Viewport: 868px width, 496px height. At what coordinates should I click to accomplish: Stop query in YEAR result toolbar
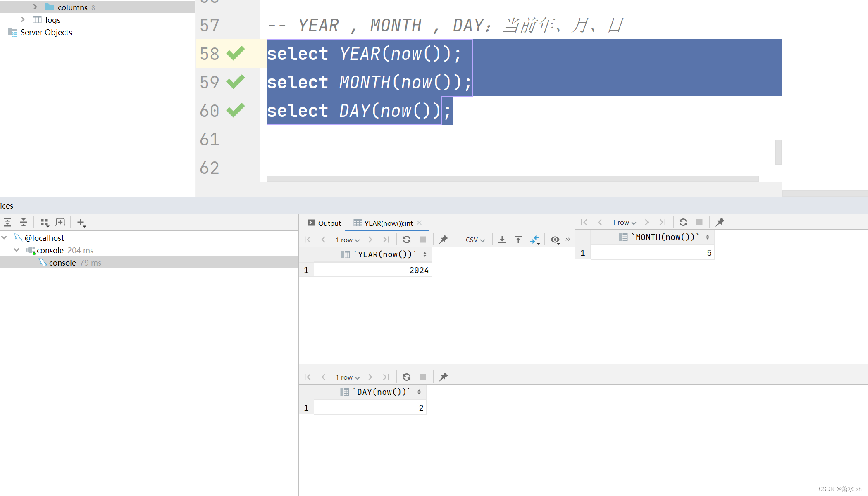423,240
